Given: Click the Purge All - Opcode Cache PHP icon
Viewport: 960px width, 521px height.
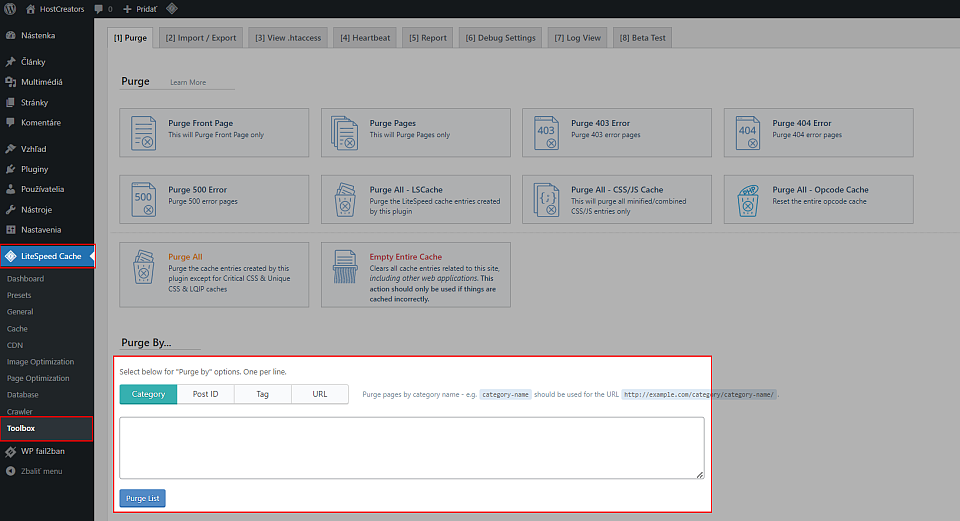Looking at the screenshot, I should (748, 200).
